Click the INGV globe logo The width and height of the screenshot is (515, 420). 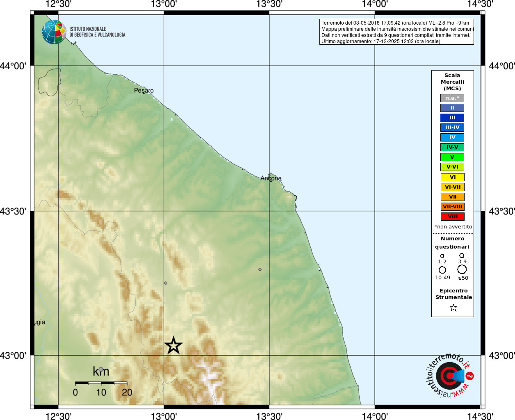click(54, 32)
